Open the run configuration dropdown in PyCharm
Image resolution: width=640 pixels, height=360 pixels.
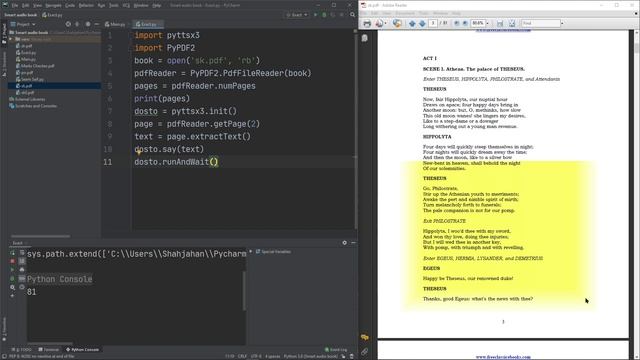coord(297,15)
